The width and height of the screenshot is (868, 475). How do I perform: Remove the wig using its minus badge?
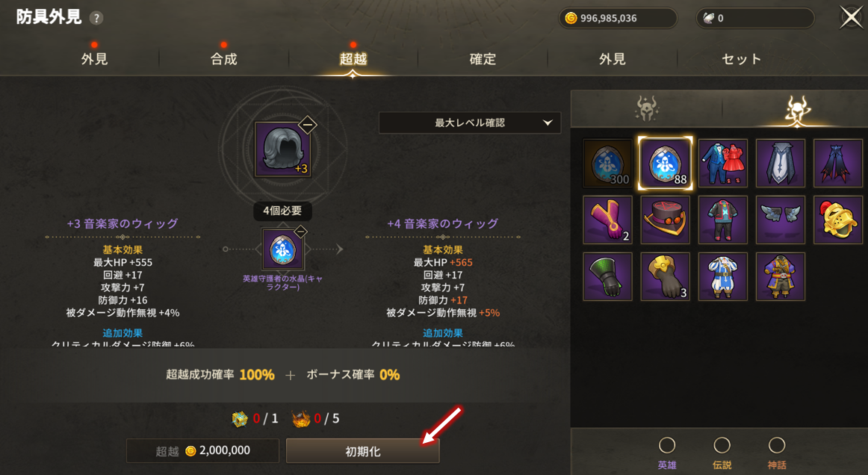(307, 125)
